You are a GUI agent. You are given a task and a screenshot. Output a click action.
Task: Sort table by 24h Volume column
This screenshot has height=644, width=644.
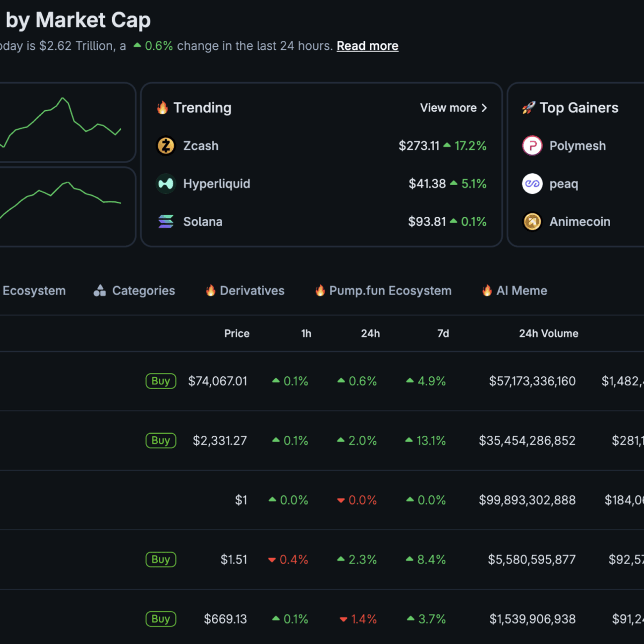(548, 333)
